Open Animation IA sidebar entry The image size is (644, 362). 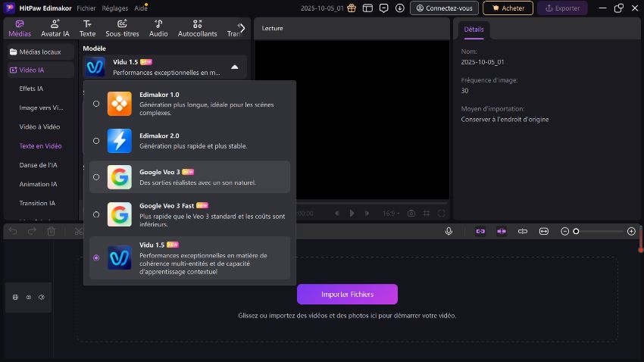(x=38, y=184)
